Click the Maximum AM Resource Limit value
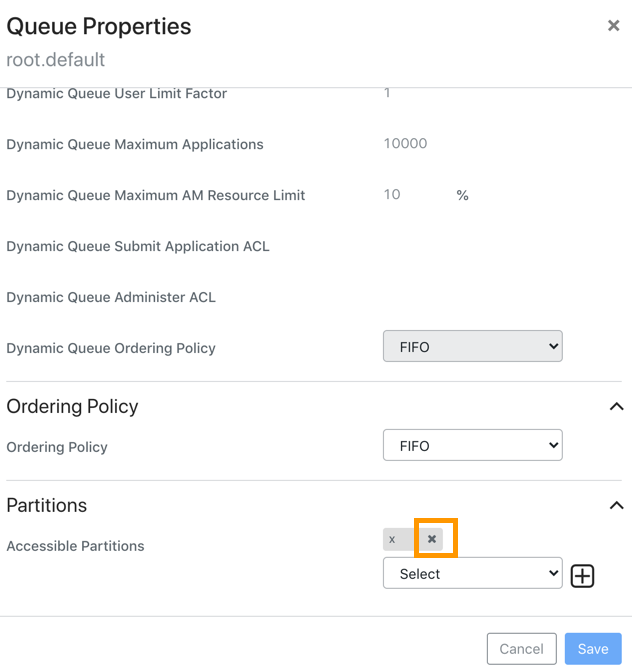The width and height of the screenshot is (632, 671). [x=392, y=195]
